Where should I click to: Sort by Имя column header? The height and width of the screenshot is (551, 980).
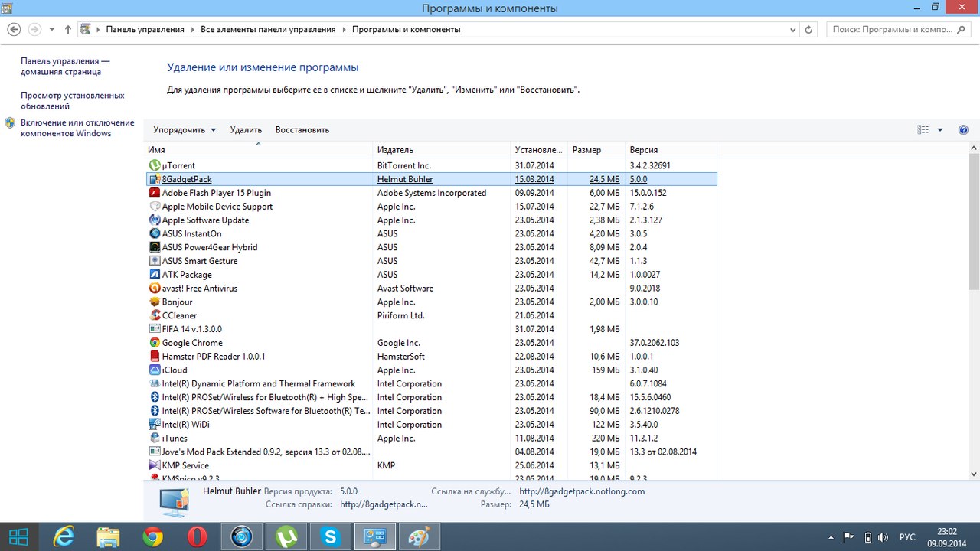click(x=260, y=150)
